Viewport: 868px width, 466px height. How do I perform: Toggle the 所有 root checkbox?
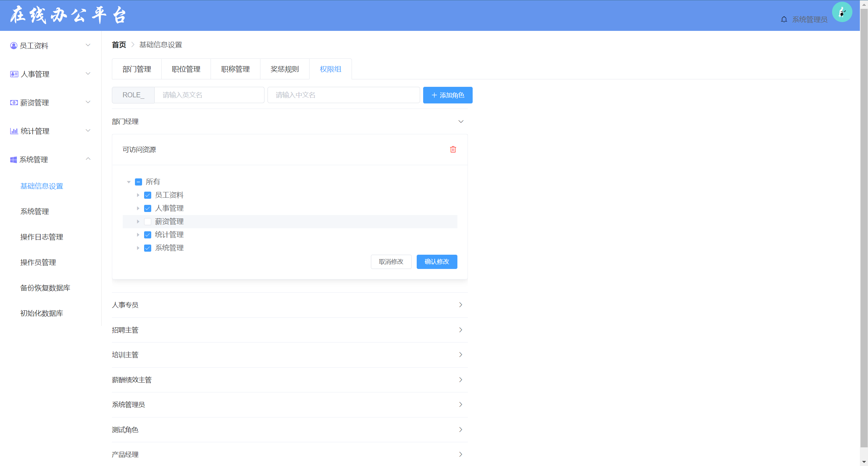point(138,182)
